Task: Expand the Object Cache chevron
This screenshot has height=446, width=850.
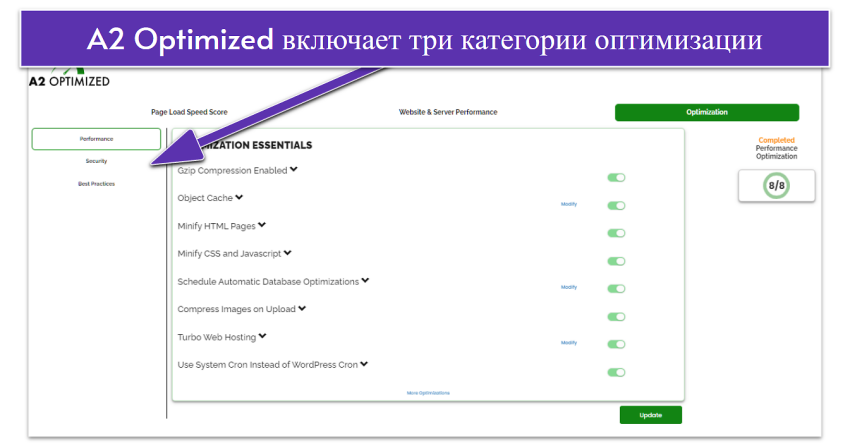Action: pos(239,197)
